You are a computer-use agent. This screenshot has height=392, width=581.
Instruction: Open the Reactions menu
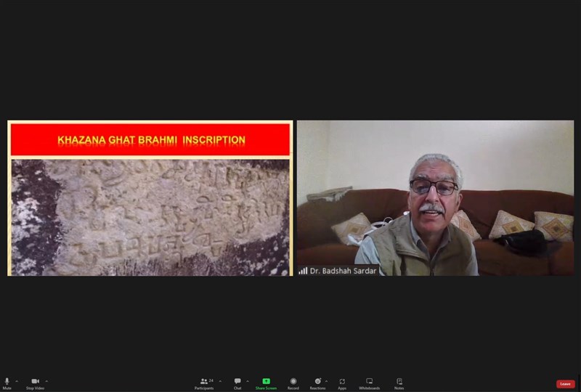[317, 383]
